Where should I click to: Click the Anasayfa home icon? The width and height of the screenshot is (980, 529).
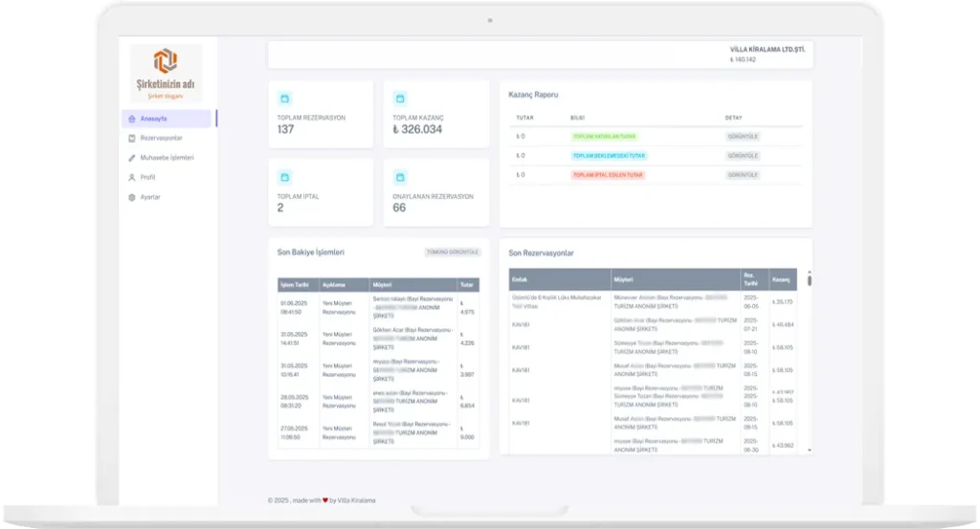point(132,119)
